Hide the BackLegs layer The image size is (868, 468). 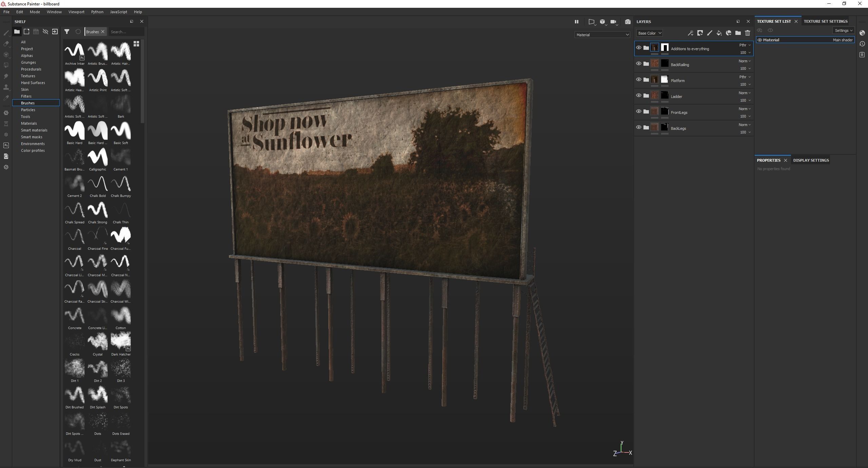tap(639, 127)
